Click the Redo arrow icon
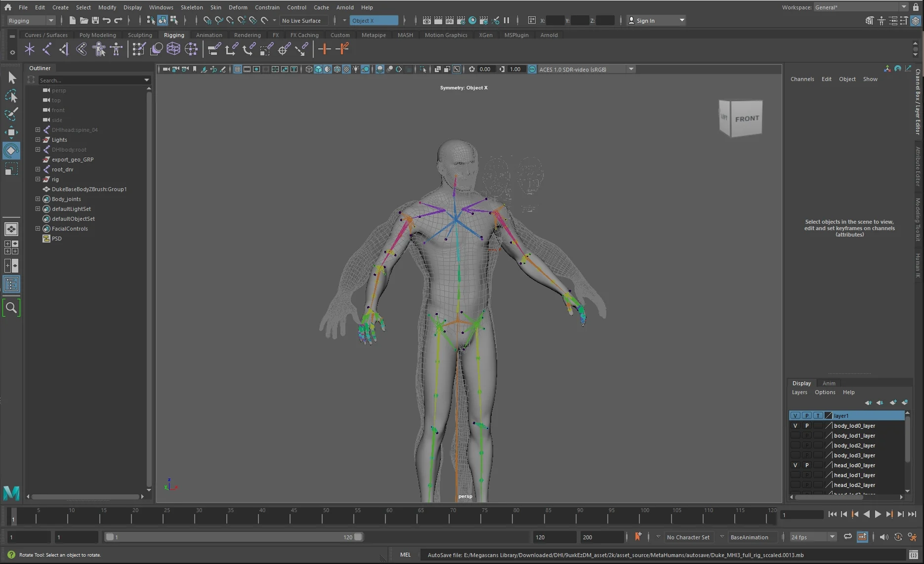 click(x=118, y=20)
